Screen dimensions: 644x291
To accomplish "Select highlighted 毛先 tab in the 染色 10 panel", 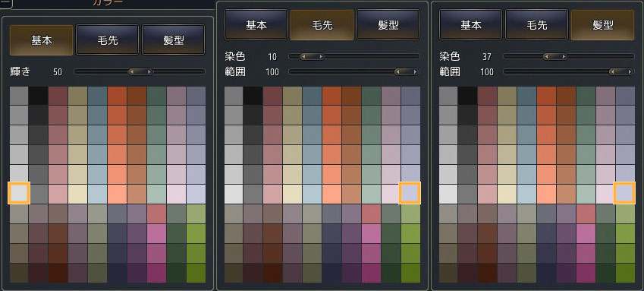I will pyautogui.click(x=322, y=25).
